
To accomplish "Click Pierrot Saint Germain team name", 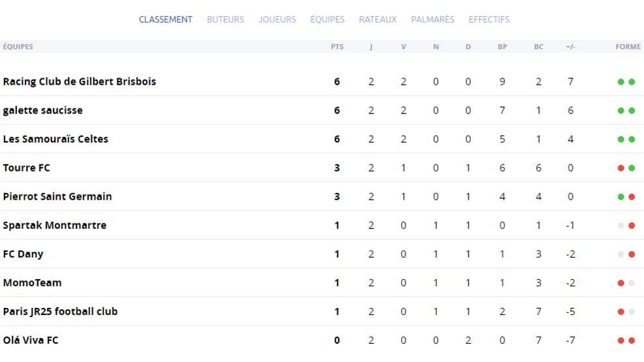I will [57, 196].
